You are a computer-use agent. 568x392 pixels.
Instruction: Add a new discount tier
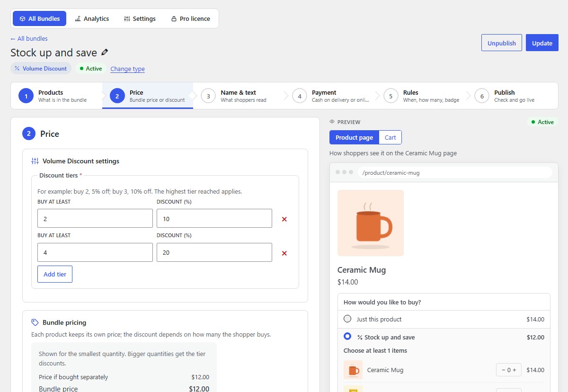click(x=55, y=274)
